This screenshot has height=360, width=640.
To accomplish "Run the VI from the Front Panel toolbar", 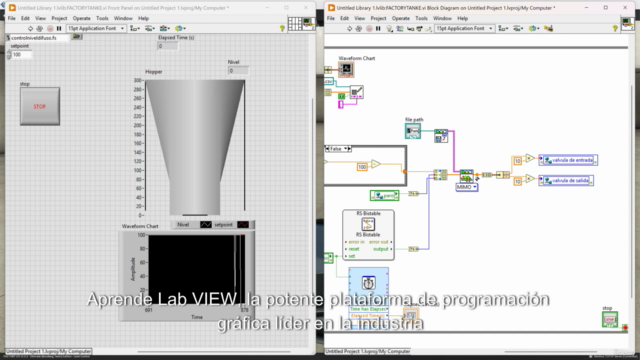I will coord(30,29).
